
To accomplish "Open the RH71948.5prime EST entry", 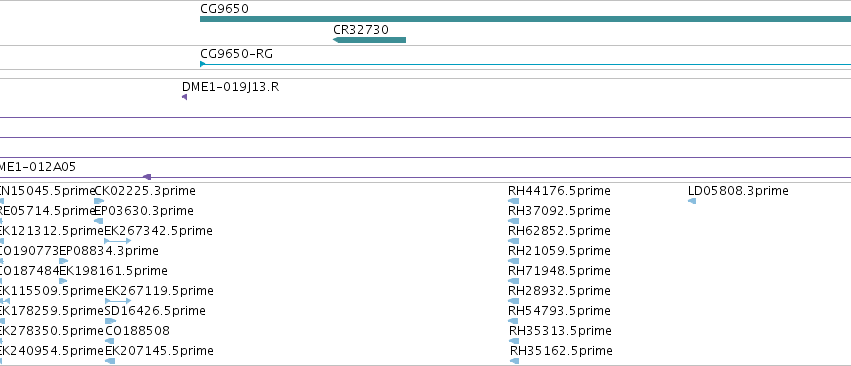I will 559,270.
